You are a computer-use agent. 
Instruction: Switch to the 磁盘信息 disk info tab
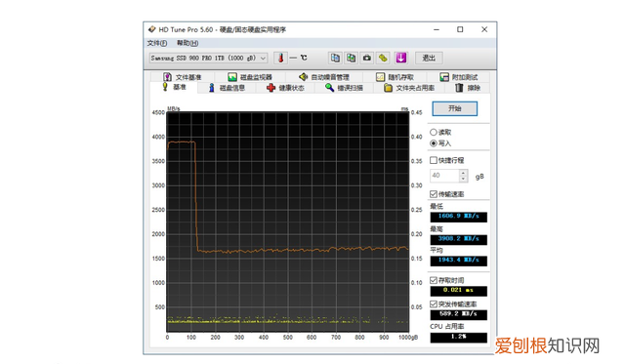[227, 88]
